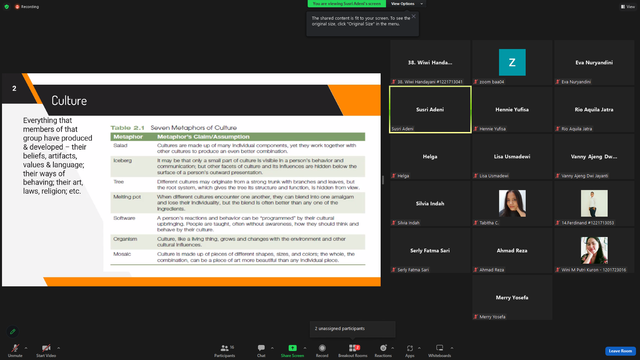Click the Mosaic row label
This screenshot has height=360, width=640.
point(122,254)
